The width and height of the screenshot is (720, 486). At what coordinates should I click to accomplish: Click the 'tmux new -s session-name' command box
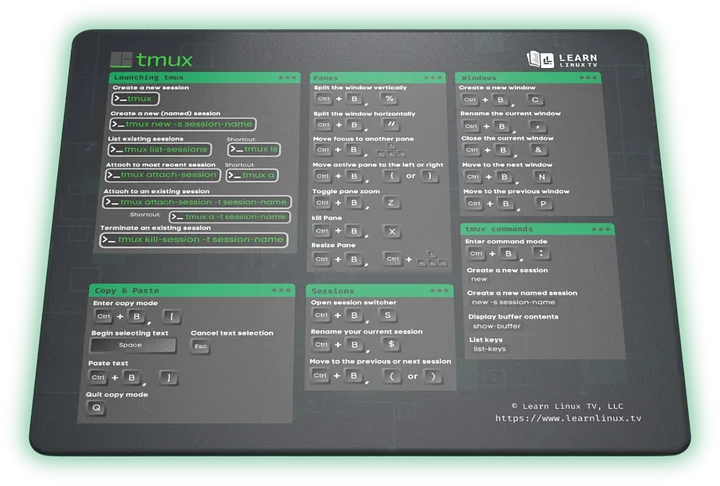183,124
